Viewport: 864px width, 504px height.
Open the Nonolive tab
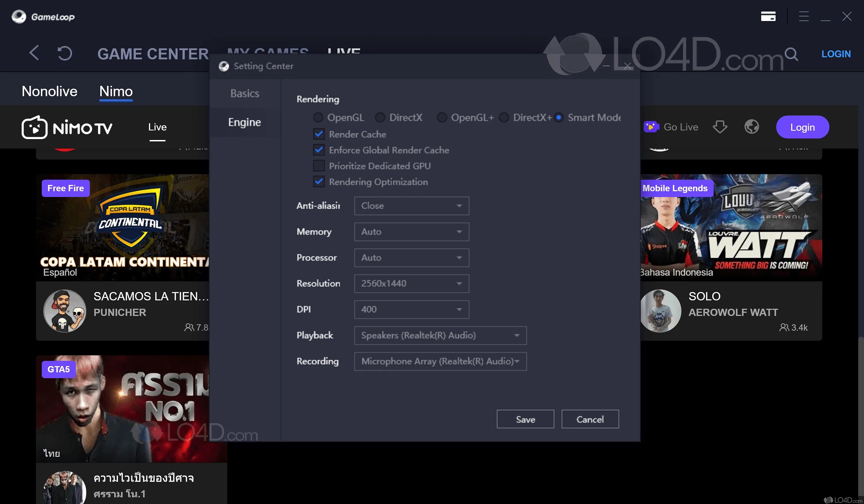coord(49,91)
